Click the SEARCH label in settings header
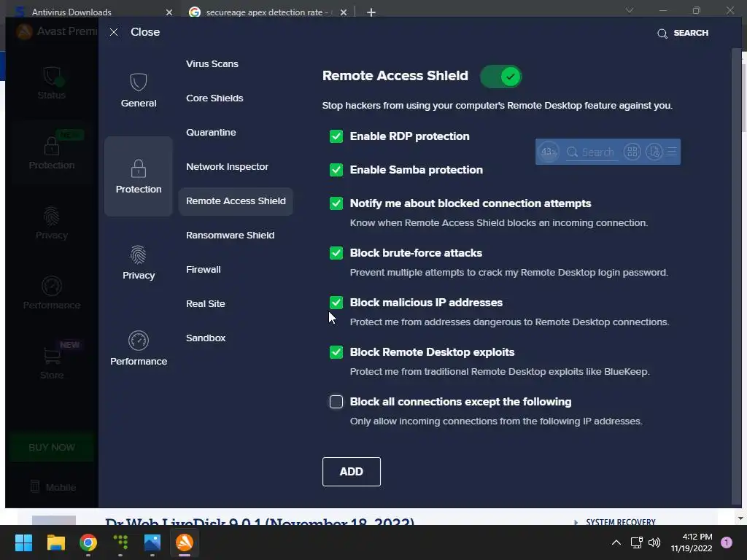Image resolution: width=747 pixels, height=560 pixels. [691, 33]
